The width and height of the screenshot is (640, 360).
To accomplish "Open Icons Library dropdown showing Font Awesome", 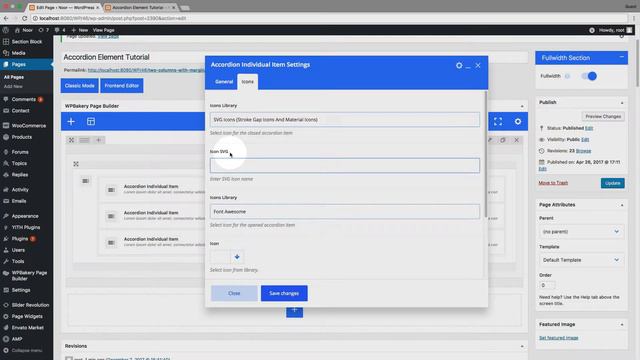I will coord(345,211).
